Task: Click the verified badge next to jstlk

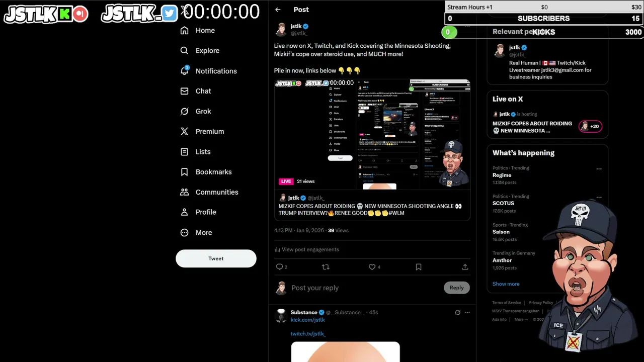Action: (x=306, y=26)
